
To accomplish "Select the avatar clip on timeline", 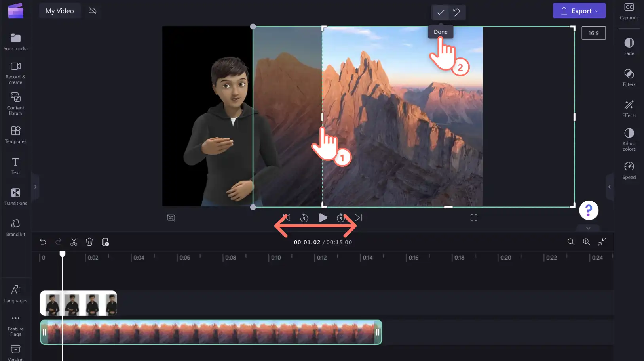I will point(78,303).
